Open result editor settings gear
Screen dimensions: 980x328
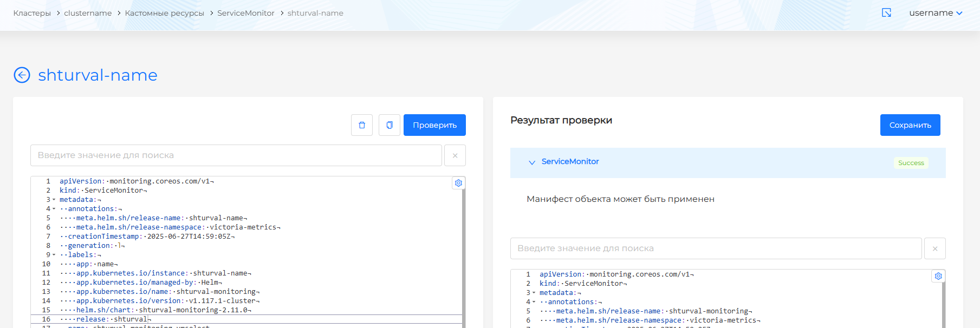point(938,276)
